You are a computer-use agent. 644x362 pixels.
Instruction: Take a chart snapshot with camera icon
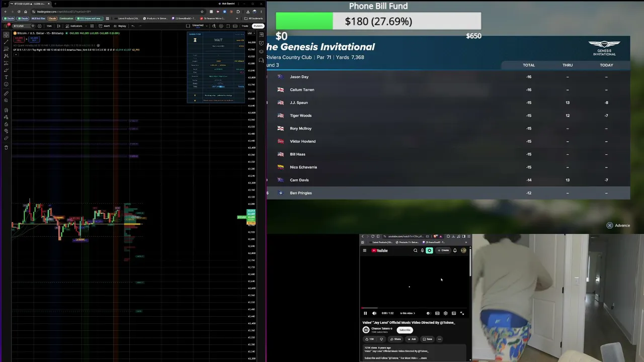pos(235,26)
